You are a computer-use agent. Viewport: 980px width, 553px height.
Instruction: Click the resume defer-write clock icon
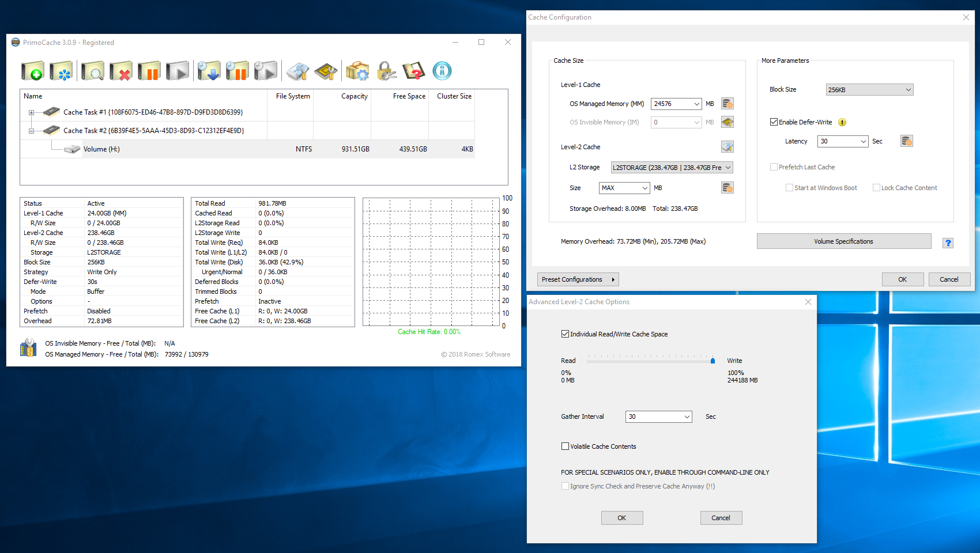pos(266,71)
